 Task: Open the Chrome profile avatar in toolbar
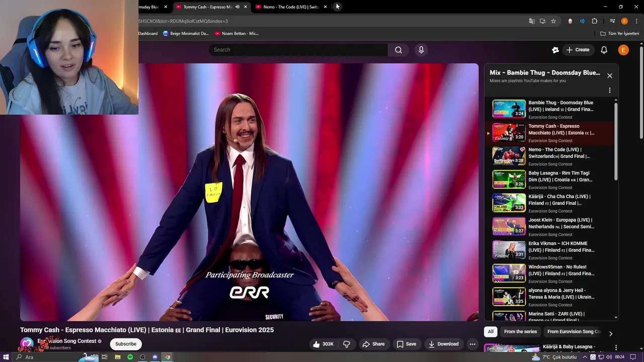tap(624, 21)
